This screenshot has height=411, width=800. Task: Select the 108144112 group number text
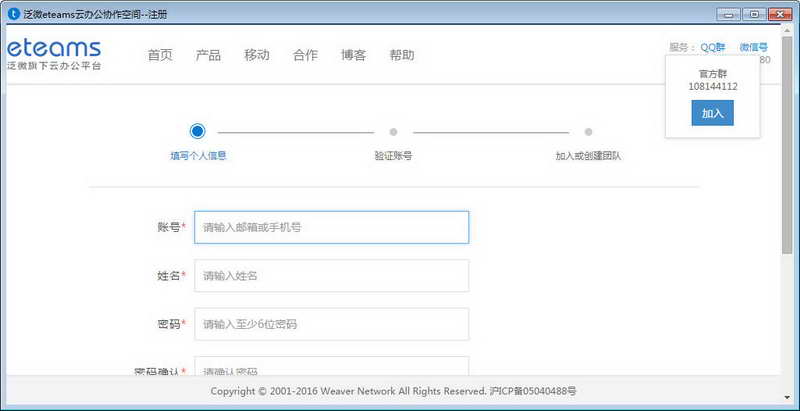(713, 87)
